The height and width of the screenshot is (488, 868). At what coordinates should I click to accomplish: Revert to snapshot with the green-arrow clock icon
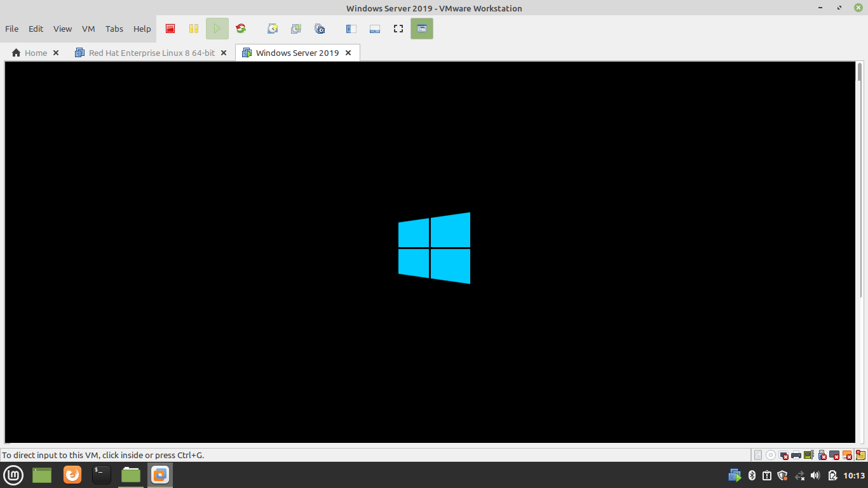point(296,29)
